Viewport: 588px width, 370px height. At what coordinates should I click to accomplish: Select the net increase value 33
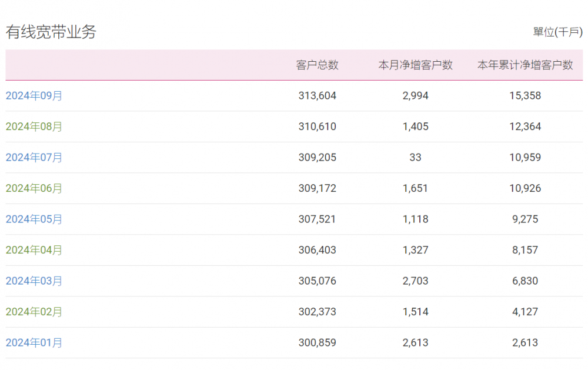click(x=415, y=157)
